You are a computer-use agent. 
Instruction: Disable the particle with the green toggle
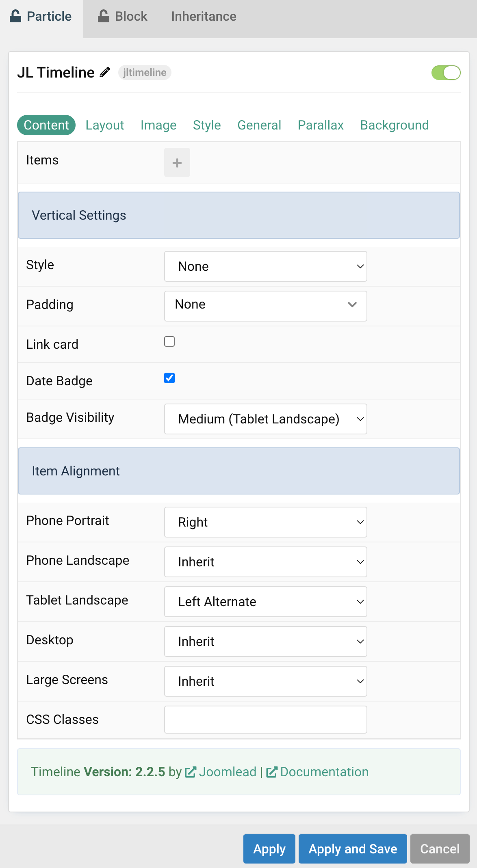(x=446, y=73)
